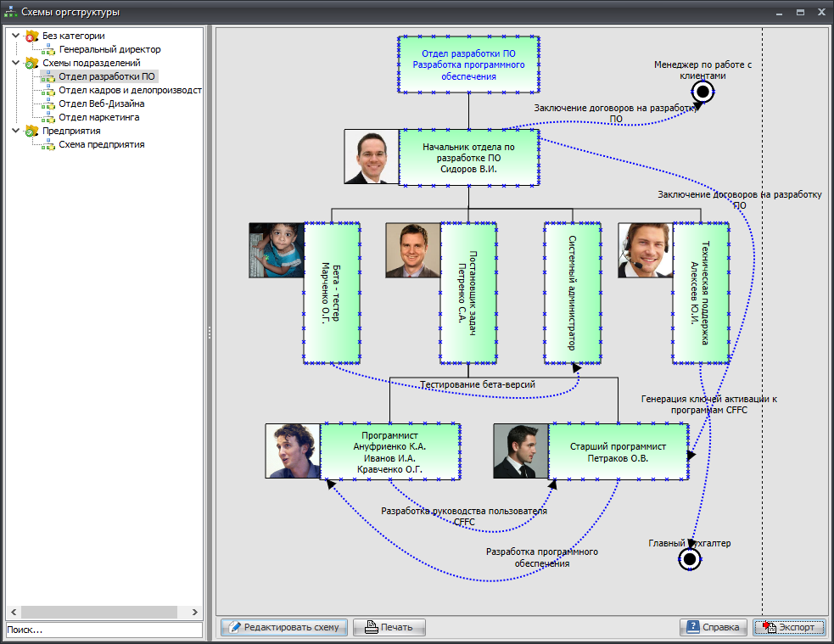Open the 'Отдел кадров и делопроизводства' scheme
834x644 pixels.
pyautogui.click(x=129, y=90)
